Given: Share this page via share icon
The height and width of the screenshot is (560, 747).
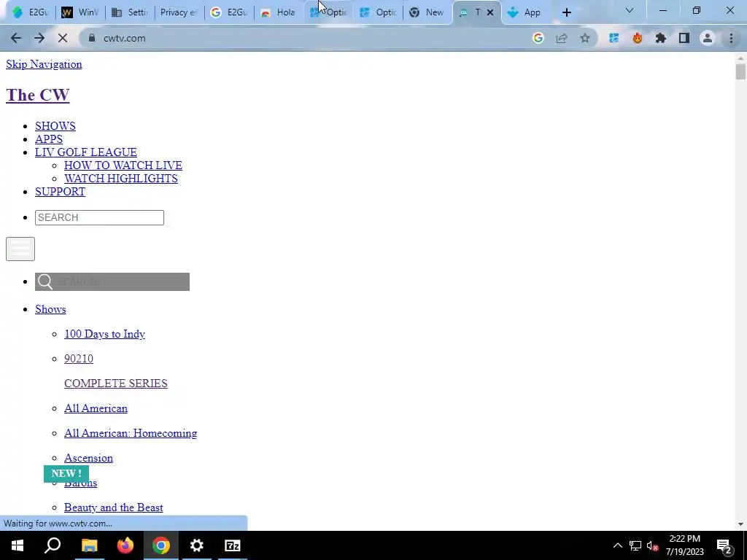Looking at the screenshot, I should point(562,38).
